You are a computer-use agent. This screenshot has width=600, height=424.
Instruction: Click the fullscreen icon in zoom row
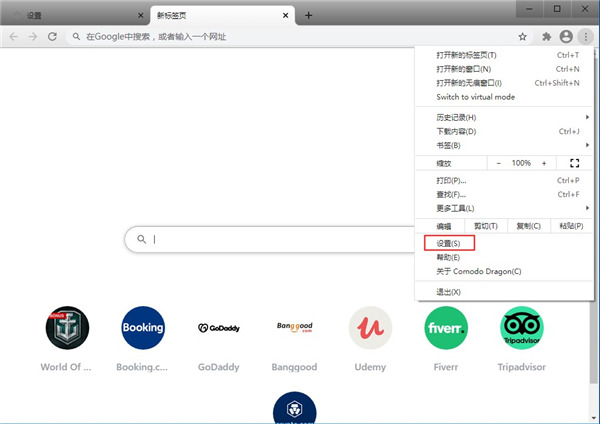574,163
